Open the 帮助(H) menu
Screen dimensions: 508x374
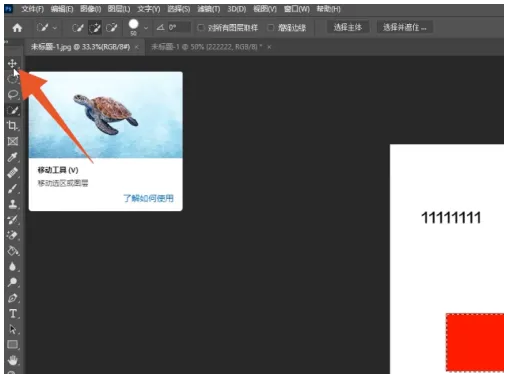[x=328, y=9]
